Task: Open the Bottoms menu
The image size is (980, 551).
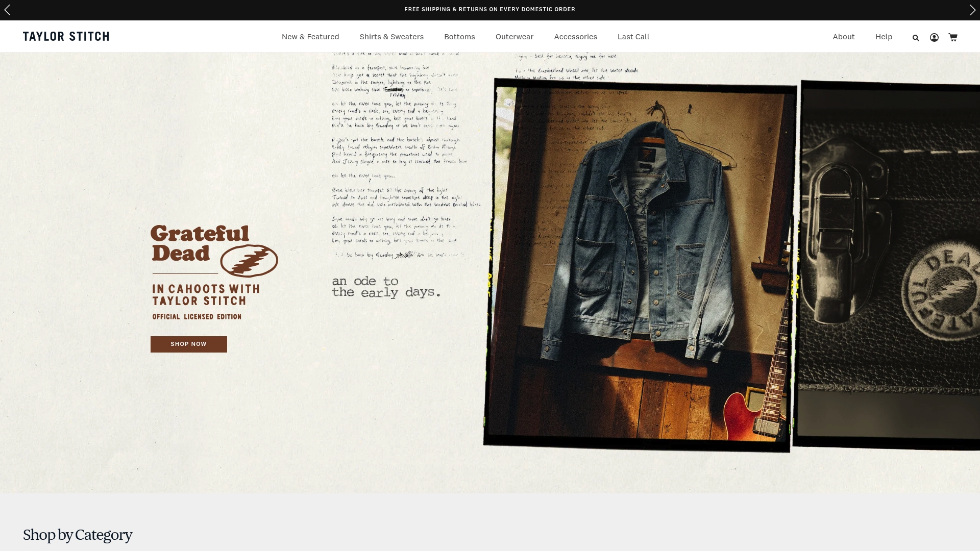Action: tap(459, 37)
